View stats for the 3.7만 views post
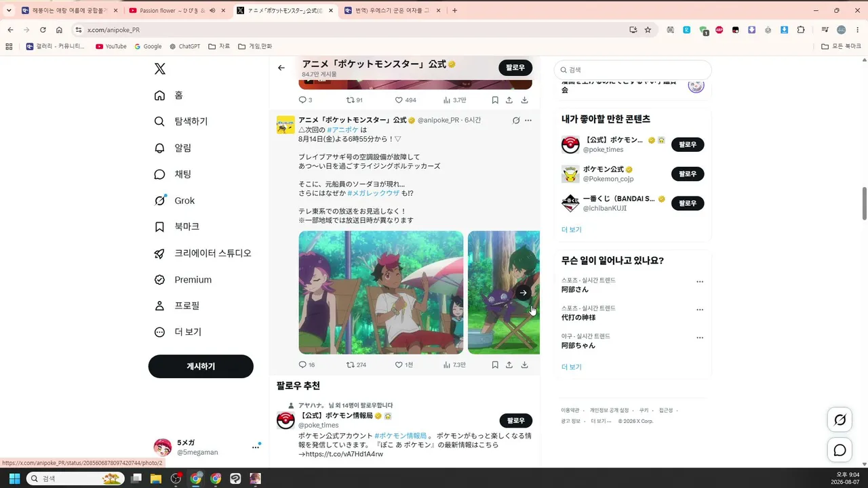This screenshot has width=868, height=488. pos(454,100)
